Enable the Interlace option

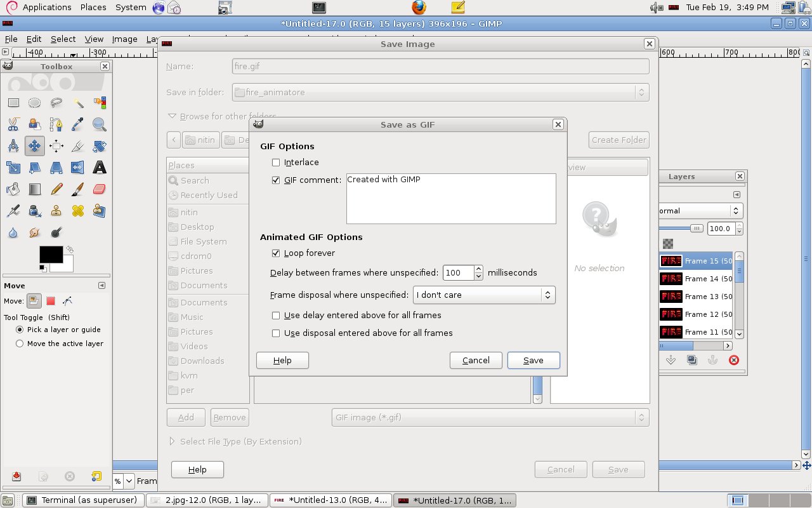pos(276,163)
